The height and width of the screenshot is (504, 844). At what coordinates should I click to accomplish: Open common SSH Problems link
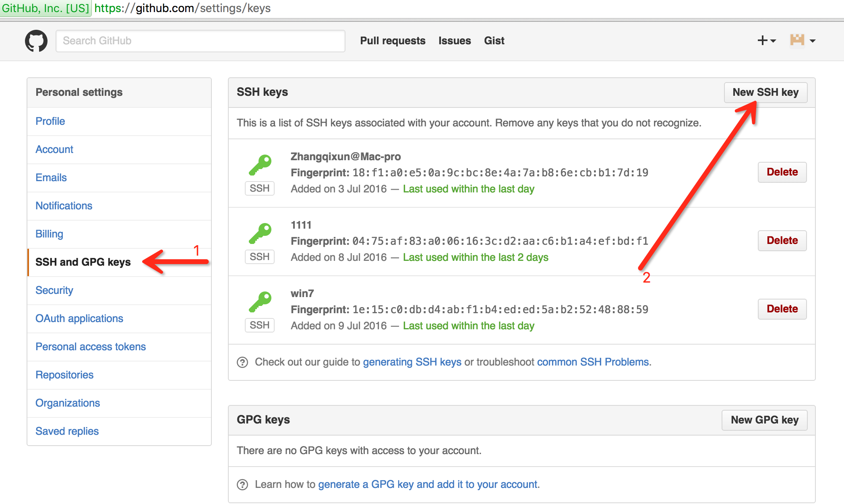[x=593, y=362]
